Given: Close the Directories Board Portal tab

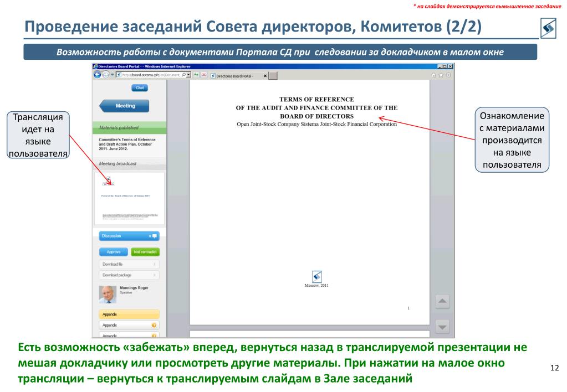Looking at the screenshot, I should coord(265,76).
